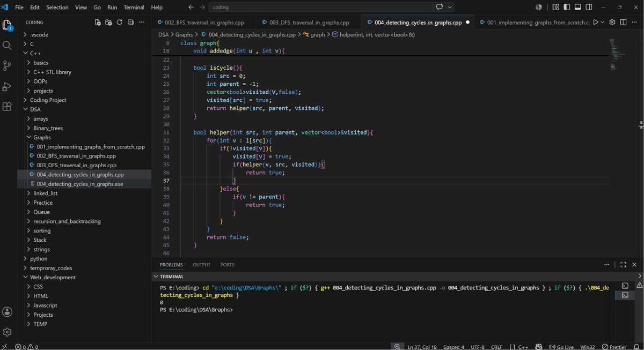Change indentation via Spaces: 4

(x=453, y=346)
